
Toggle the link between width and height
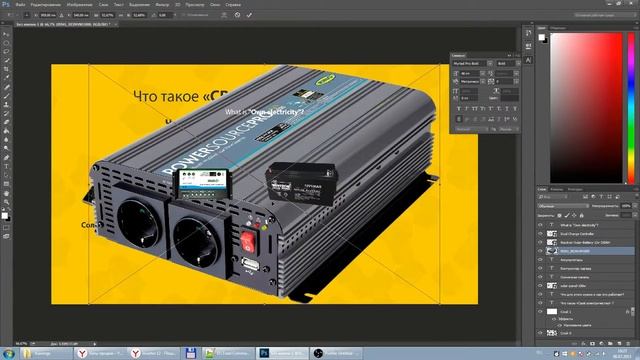(x=120, y=15)
